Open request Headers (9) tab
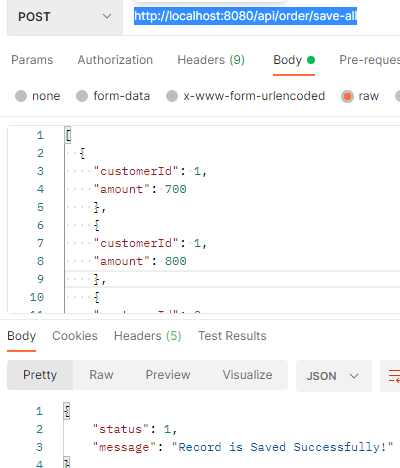 (211, 60)
